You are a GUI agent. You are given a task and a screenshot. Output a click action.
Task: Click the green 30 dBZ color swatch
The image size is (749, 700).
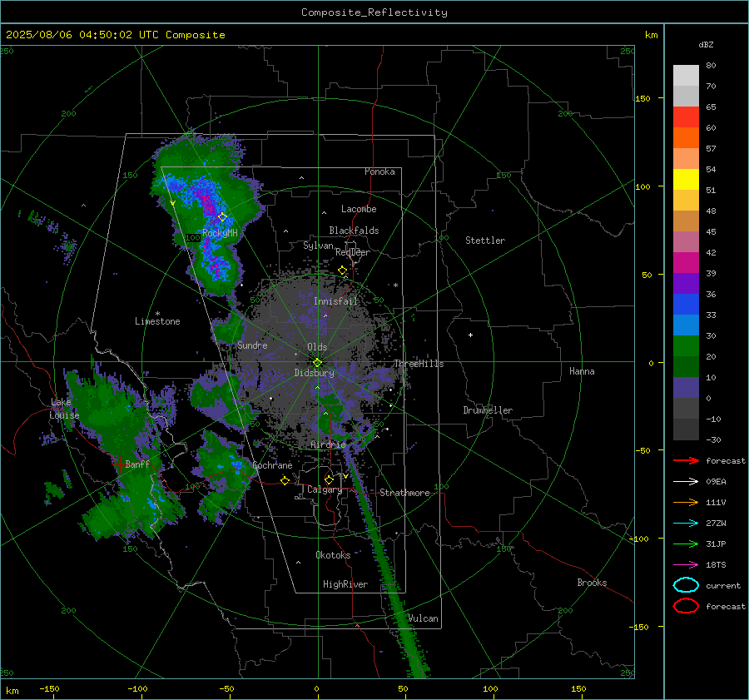coord(686,345)
